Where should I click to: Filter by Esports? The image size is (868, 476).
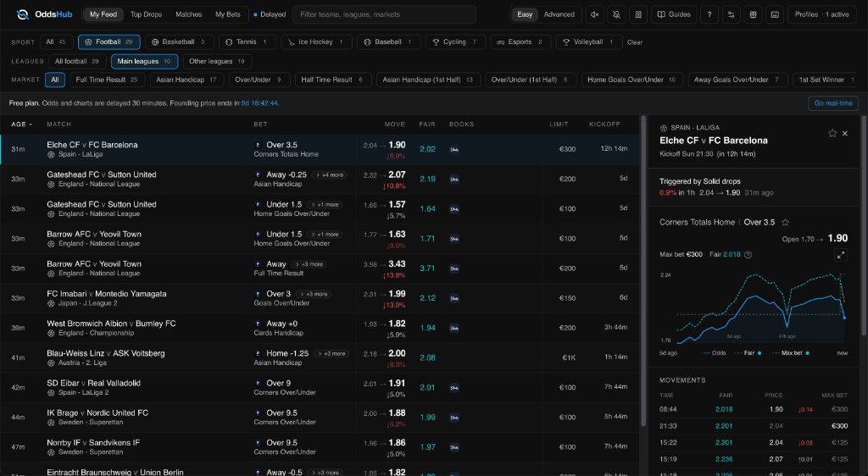[x=520, y=42]
